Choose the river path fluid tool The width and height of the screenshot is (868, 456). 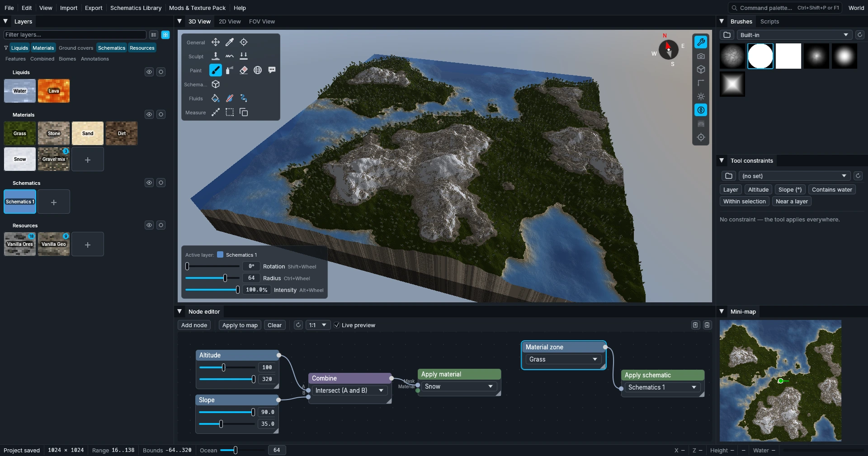click(x=244, y=98)
